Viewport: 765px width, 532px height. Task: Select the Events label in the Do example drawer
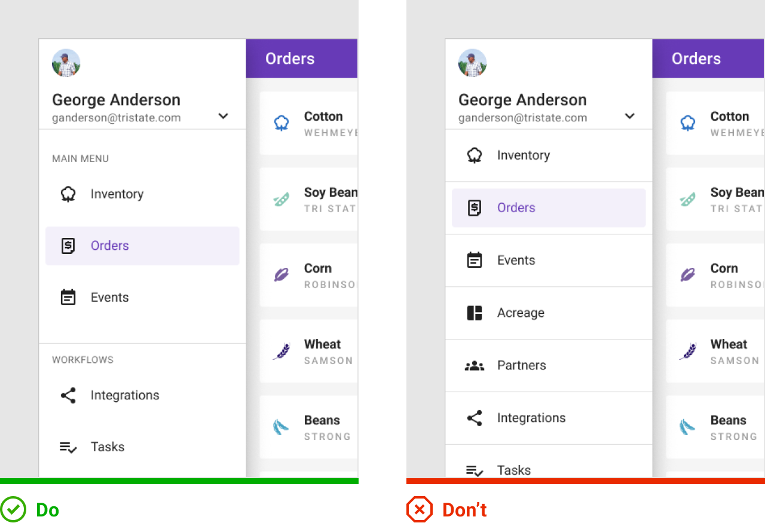[x=109, y=298]
